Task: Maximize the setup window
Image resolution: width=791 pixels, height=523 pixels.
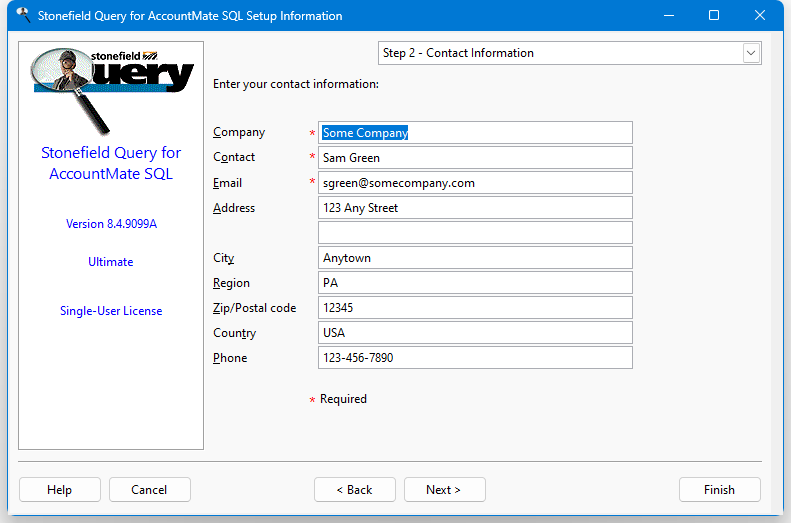Action: tap(714, 16)
